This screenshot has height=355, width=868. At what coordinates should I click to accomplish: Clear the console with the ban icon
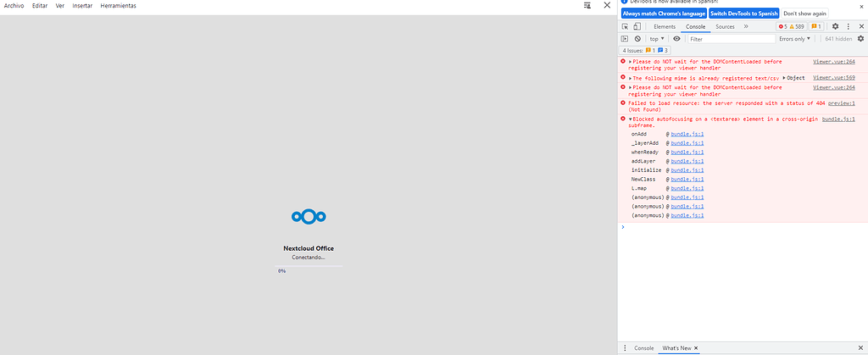pyautogui.click(x=637, y=39)
